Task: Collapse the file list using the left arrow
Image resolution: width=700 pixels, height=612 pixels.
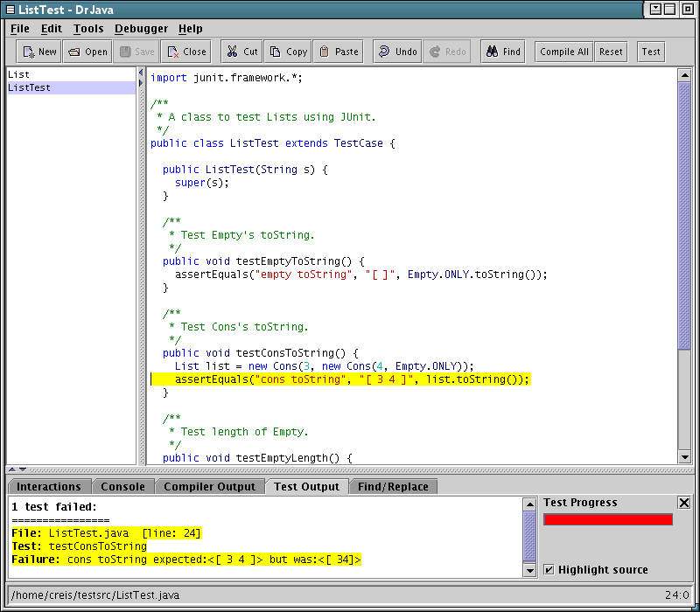Action: click(x=140, y=73)
